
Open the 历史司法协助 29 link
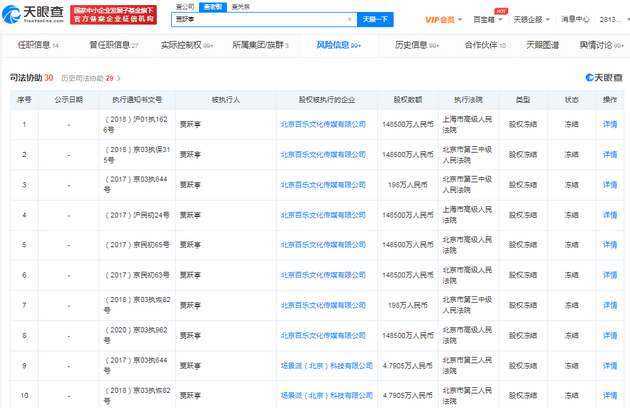(87, 78)
